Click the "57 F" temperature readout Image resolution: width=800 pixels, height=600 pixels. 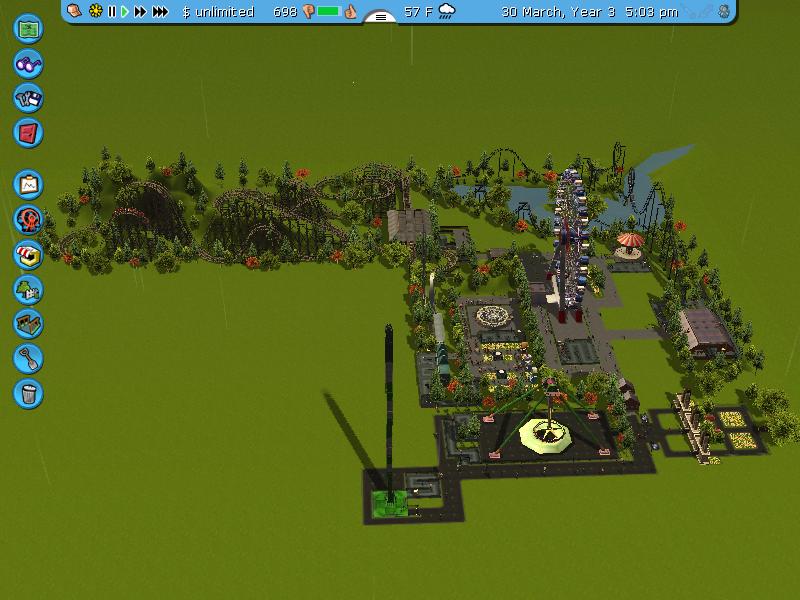tap(418, 12)
